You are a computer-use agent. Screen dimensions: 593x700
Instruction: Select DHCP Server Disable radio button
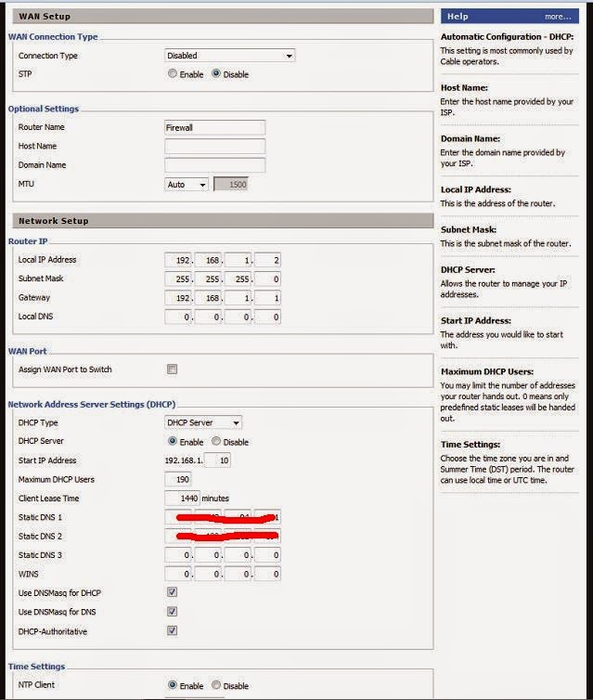[x=216, y=441]
